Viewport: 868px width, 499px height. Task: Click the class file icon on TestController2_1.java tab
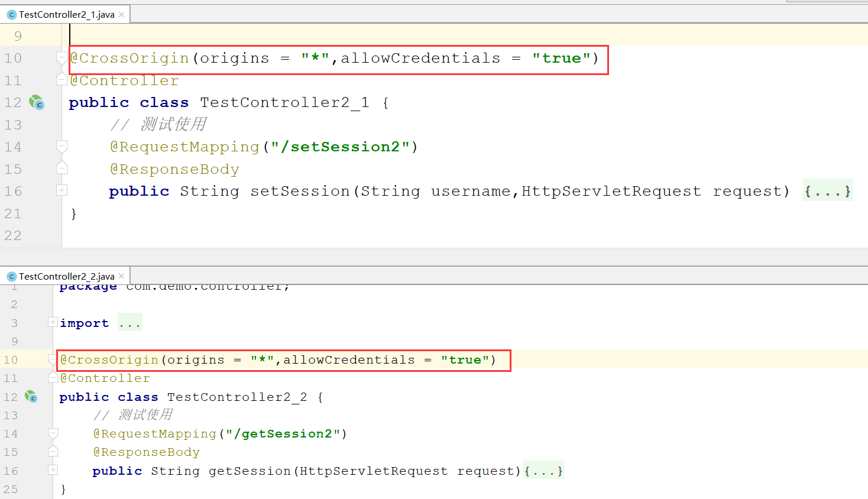point(11,15)
